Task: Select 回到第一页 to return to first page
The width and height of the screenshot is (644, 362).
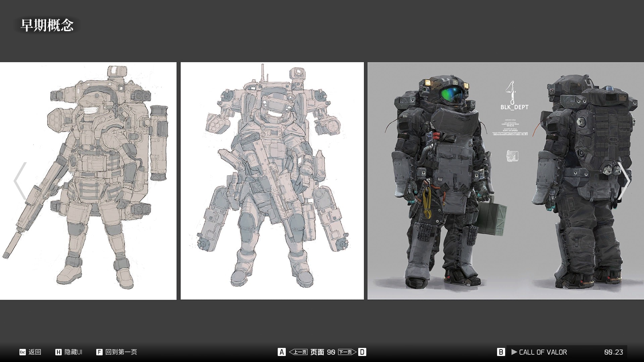Action: tap(121, 352)
